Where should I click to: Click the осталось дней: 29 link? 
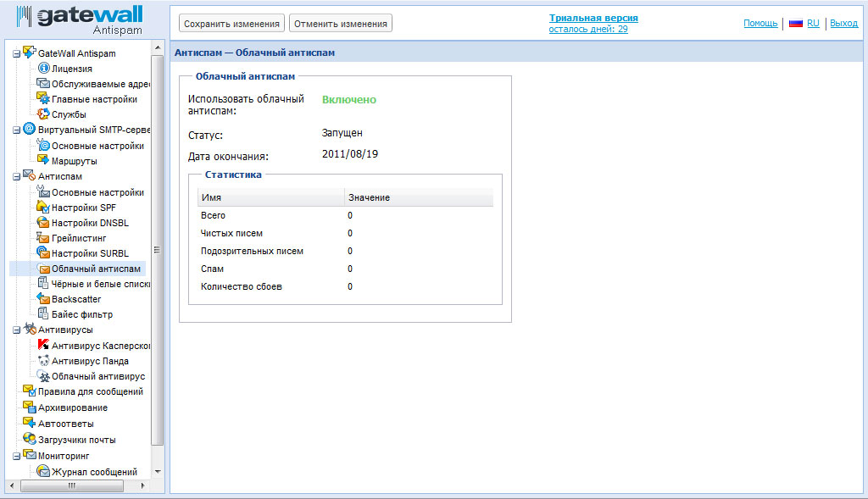point(588,29)
